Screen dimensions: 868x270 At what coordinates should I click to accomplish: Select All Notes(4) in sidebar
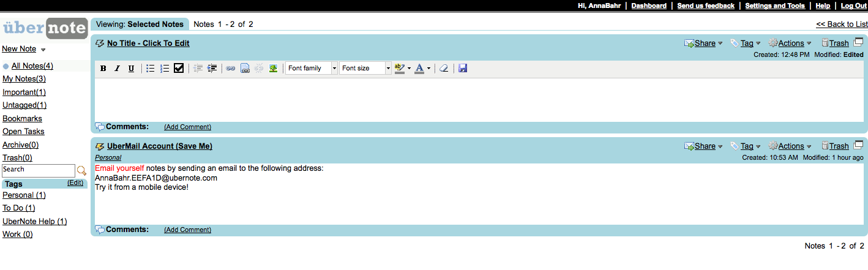(x=32, y=66)
